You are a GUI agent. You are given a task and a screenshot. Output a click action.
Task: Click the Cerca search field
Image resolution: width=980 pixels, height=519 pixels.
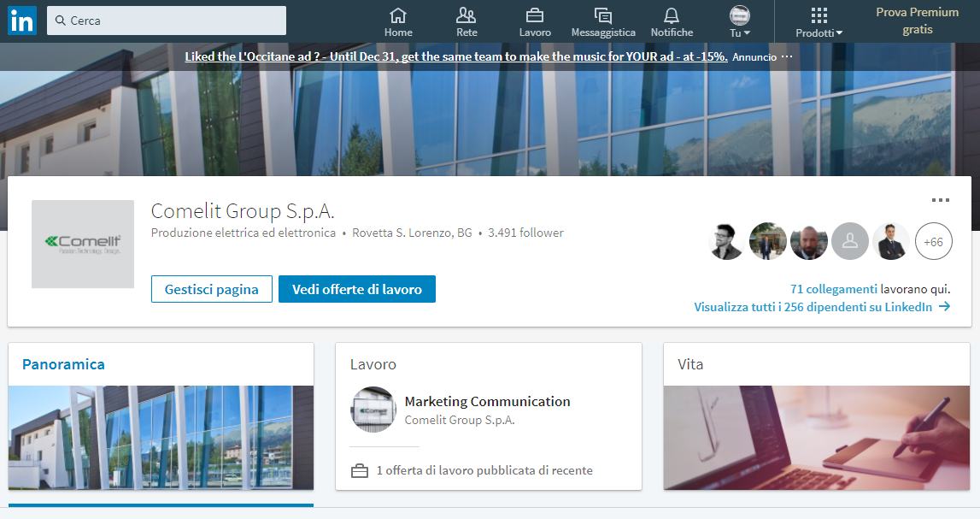click(x=167, y=21)
